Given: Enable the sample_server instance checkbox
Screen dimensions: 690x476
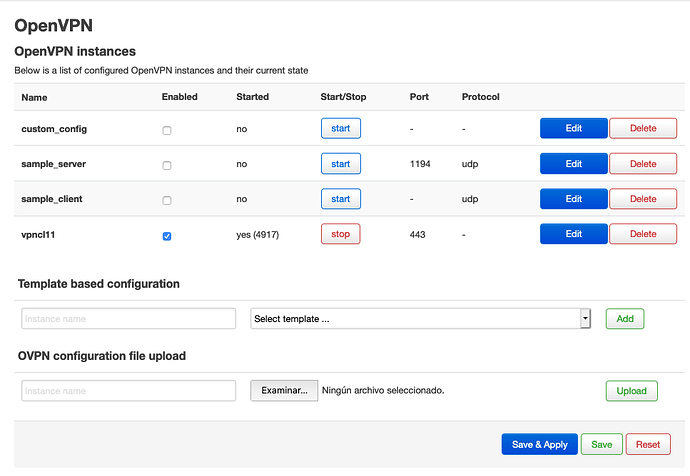Looking at the screenshot, I should pyautogui.click(x=167, y=165).
